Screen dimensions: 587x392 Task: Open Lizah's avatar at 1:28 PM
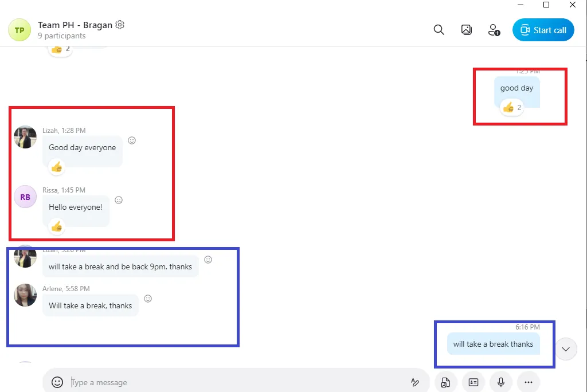coord(25,137)
